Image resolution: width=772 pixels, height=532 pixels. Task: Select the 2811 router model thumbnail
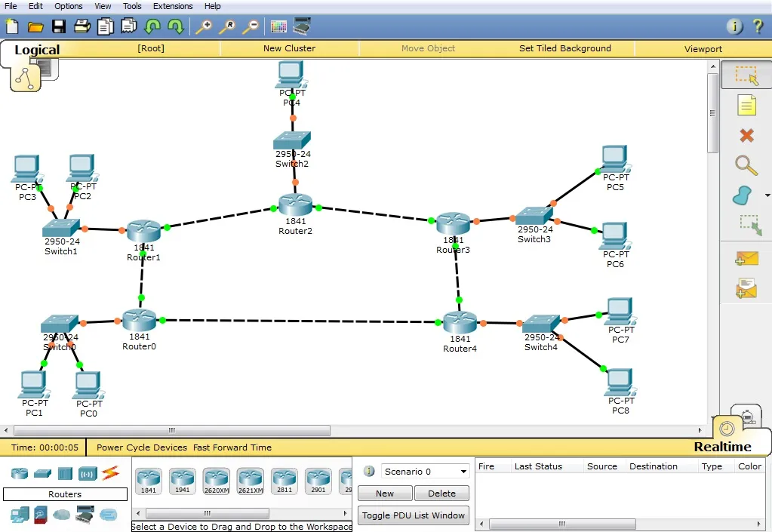click(x=285, y=481)
